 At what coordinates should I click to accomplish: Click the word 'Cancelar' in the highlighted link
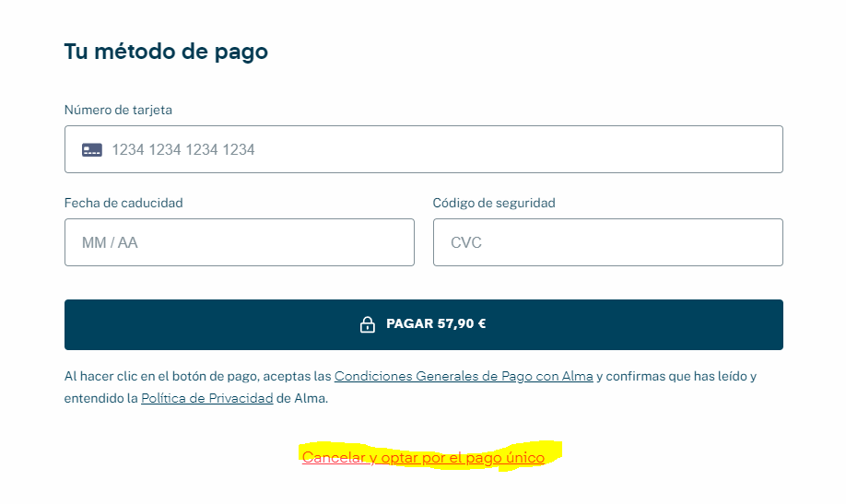coord(334,458)
